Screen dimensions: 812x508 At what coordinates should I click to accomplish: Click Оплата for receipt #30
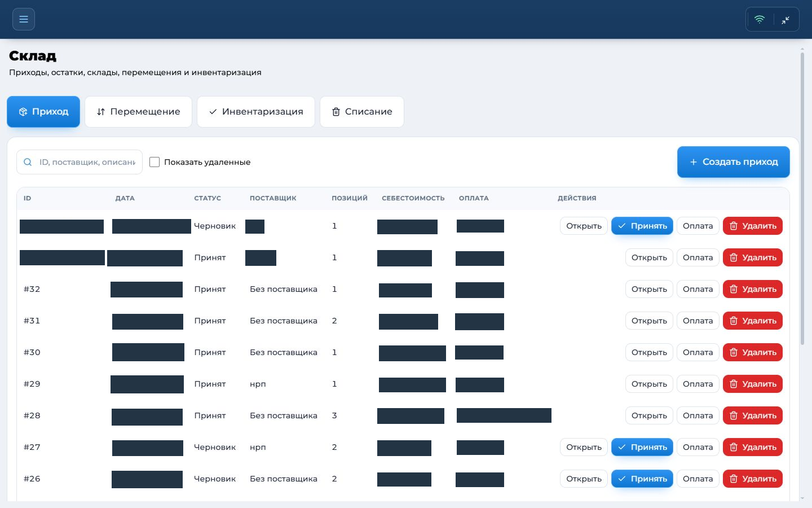(698, 352)
